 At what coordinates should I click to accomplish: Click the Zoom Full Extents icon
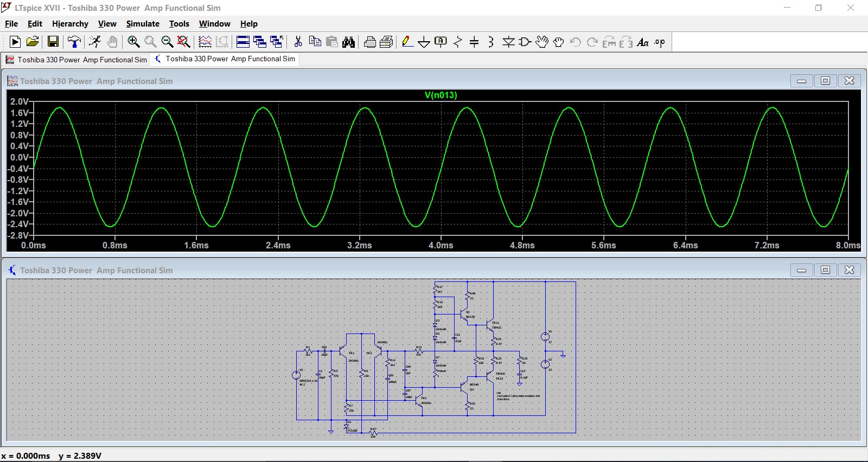point(184,42)
